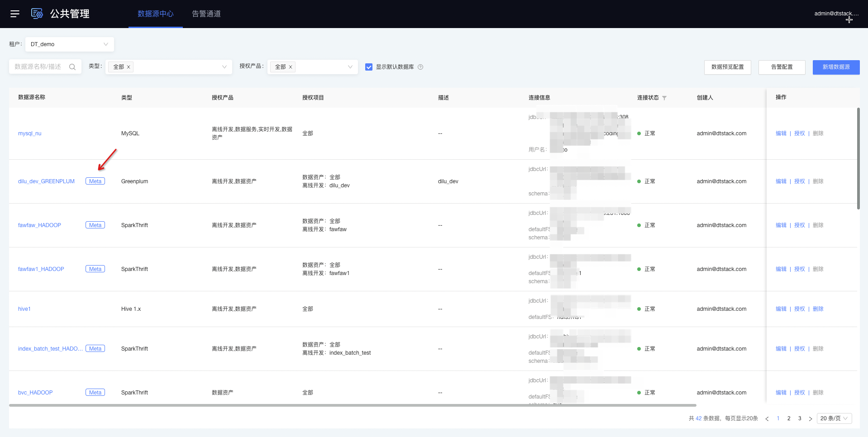This screenshot has width=868, height=437.
Task: Click 删除 for hive1 row
Action: click(x=818, y=309)
